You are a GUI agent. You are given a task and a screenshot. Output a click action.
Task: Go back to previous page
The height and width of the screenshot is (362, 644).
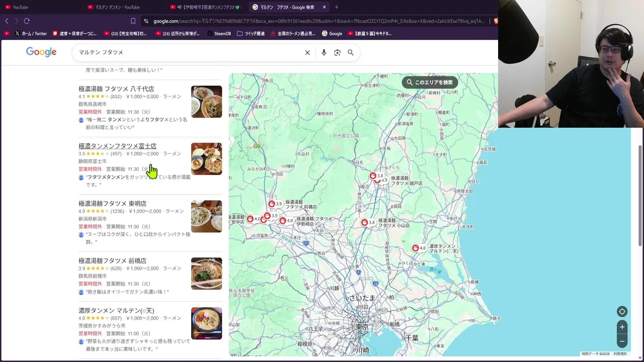(x=7, y=21)
